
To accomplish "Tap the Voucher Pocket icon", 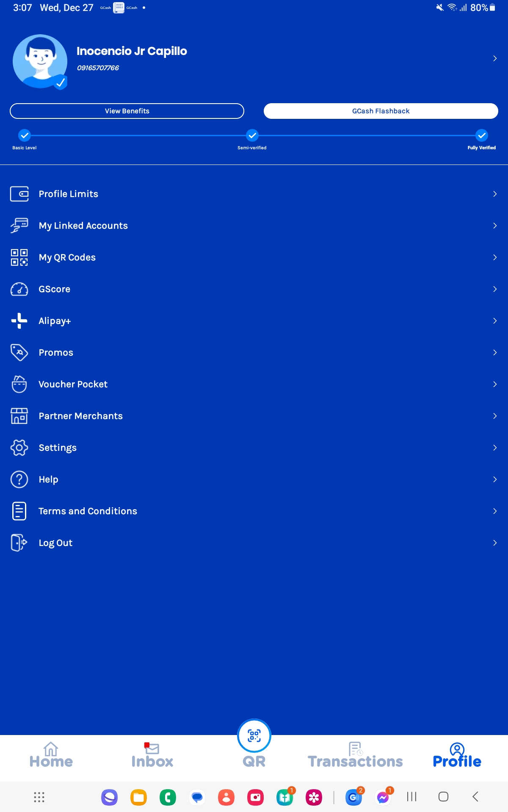I will point(19,384).
